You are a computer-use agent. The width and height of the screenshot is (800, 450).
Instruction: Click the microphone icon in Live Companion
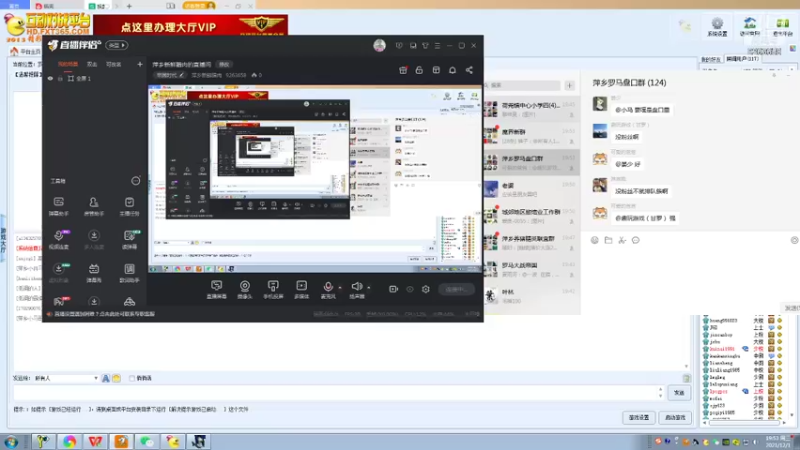(328, 287)
